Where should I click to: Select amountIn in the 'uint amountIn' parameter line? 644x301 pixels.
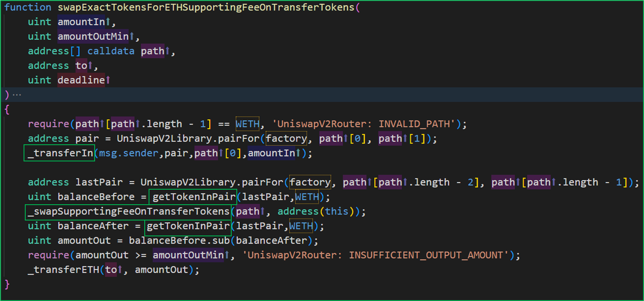pos(81,22)
